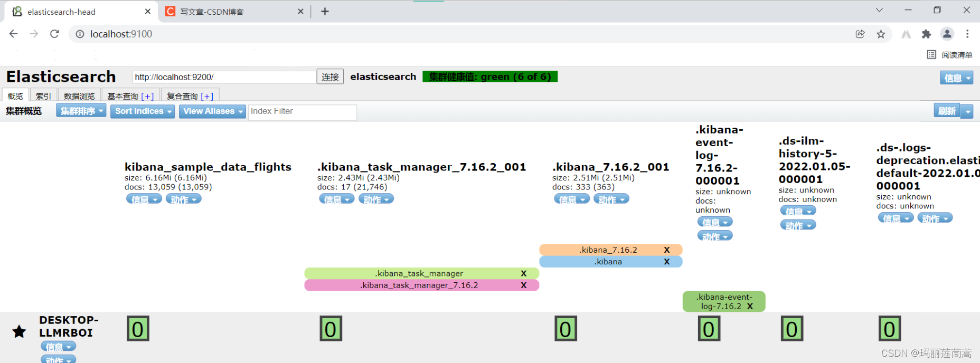Open browser extensions puzzle icon
This screenshot has width=980, height=363.
coord(926,34)
